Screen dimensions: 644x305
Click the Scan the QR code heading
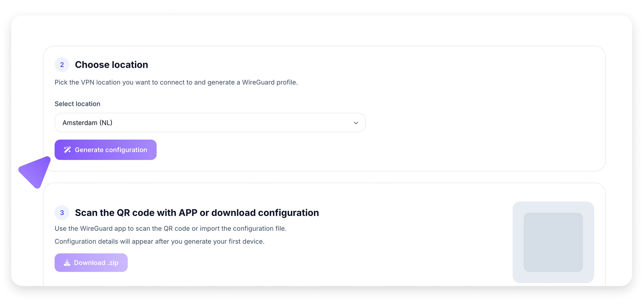pos(197,213)
